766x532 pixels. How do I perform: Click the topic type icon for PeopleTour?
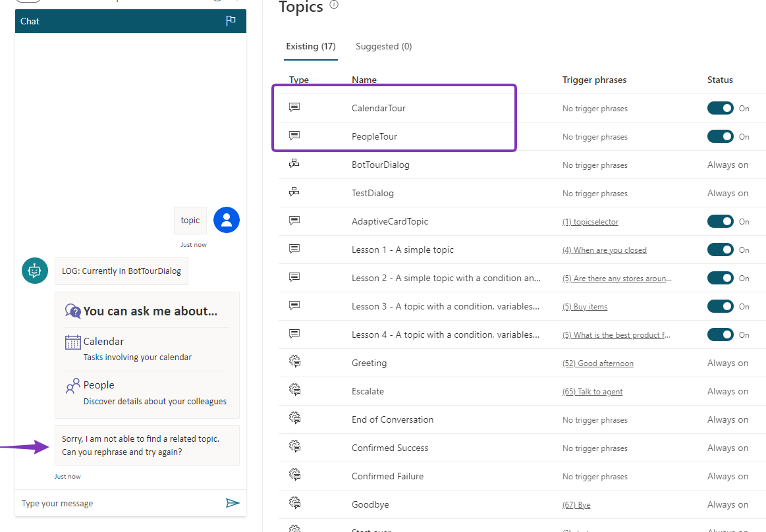tap(294, 136)
